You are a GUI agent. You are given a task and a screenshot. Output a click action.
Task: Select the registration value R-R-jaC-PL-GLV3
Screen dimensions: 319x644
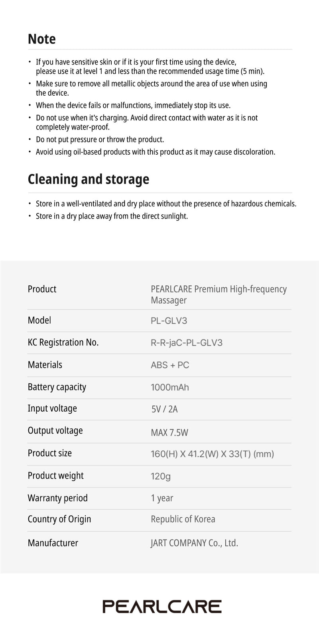click(x=187, y=343)
